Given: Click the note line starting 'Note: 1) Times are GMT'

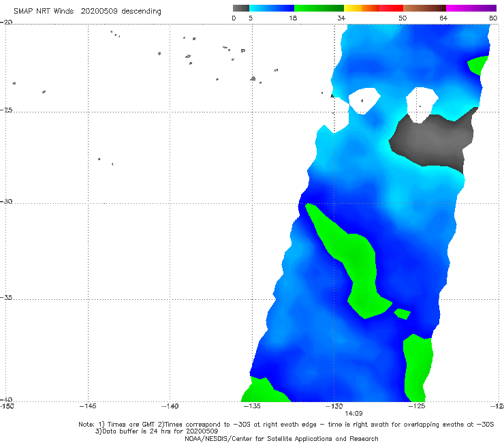Looking at the screenshot, I should (286, 425).
